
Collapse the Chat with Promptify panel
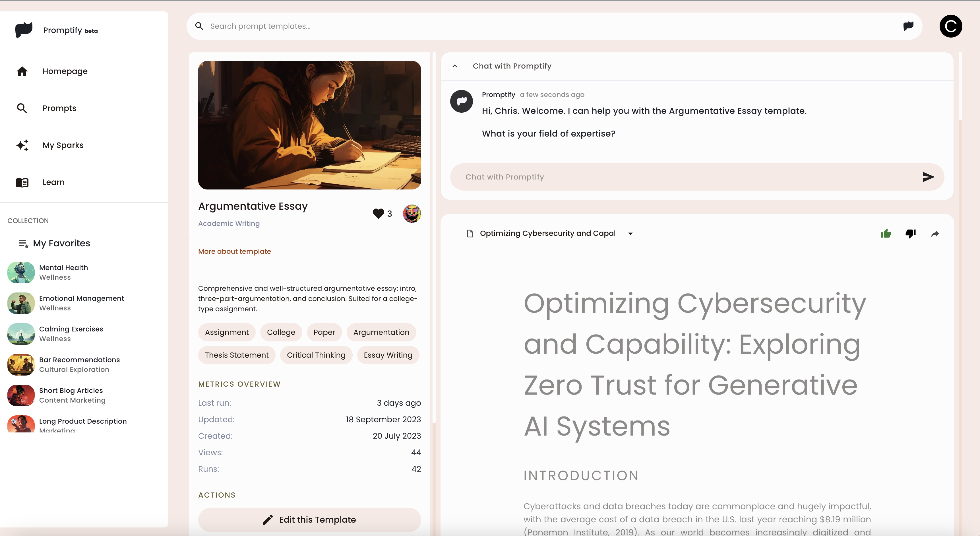point(455,66)
